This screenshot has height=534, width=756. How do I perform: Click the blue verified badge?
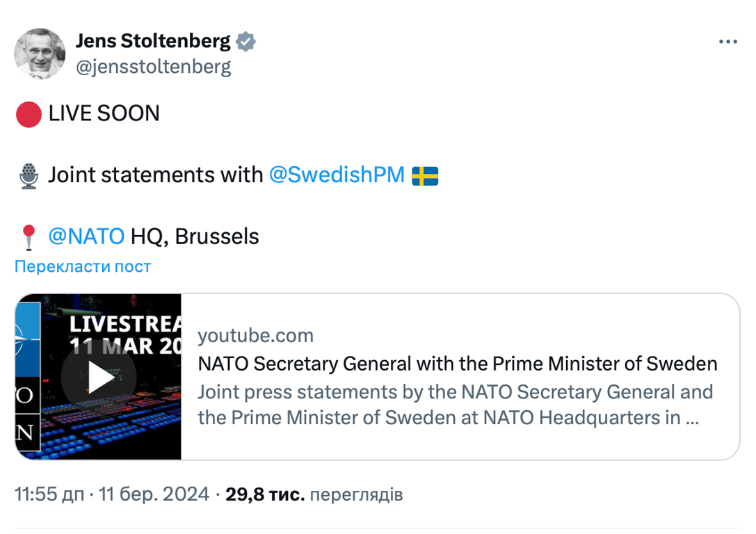pos(246,42)
